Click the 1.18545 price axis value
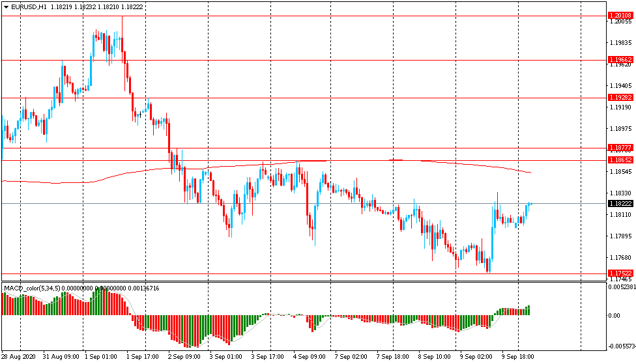The height and width of the screenshot is (364, 636). [620, 171]
